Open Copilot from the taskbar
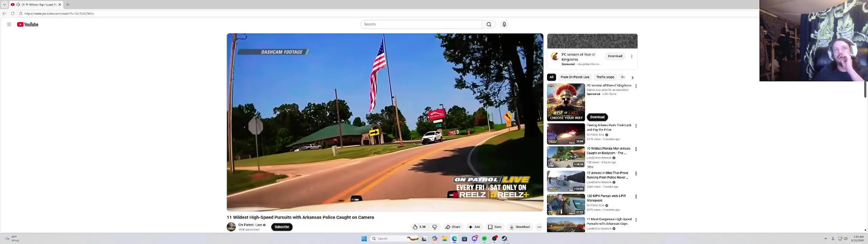The height and width of the screenshot is (244, 868). [x=435, y=239]
